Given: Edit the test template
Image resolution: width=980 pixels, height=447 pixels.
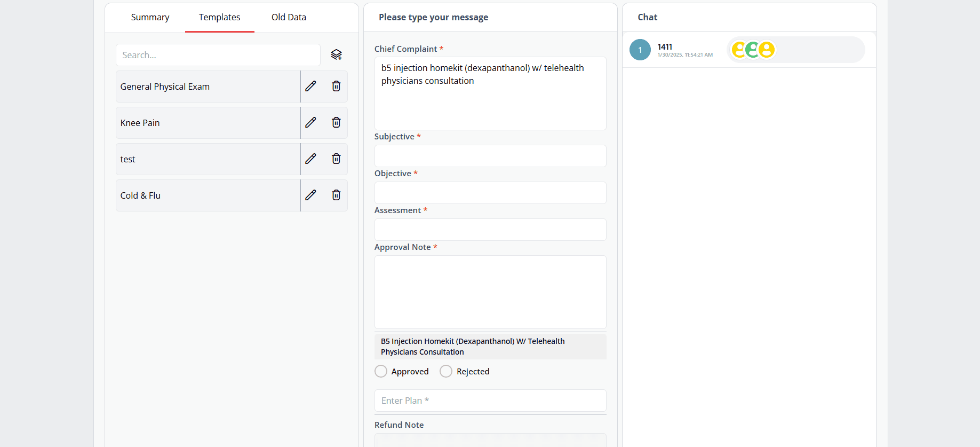Looking at the screenshot, I should pyautogui.click(x=310, y=159).
